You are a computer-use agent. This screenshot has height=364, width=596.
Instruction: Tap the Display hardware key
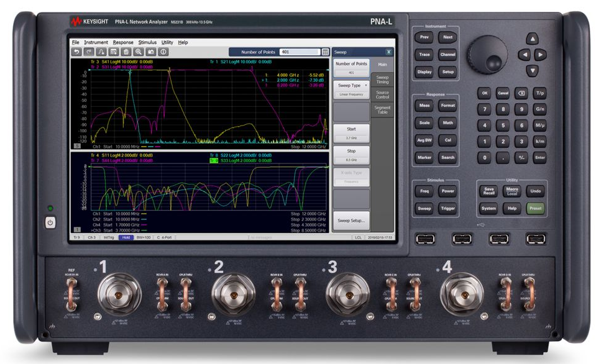click(424, 72)
